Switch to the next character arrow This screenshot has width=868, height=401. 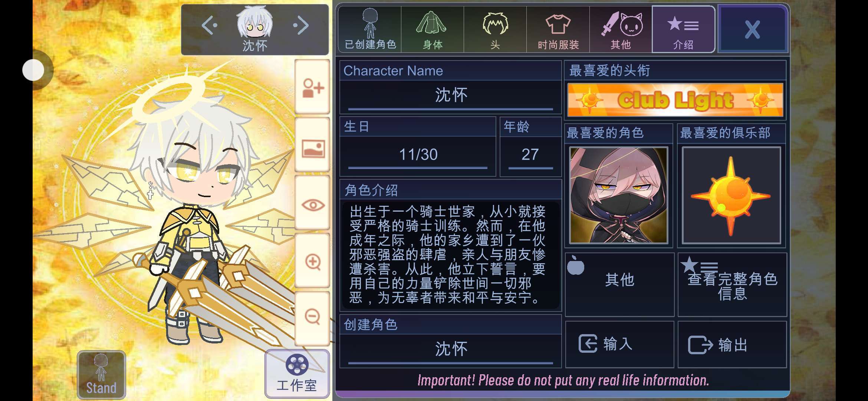pos(300,26)
